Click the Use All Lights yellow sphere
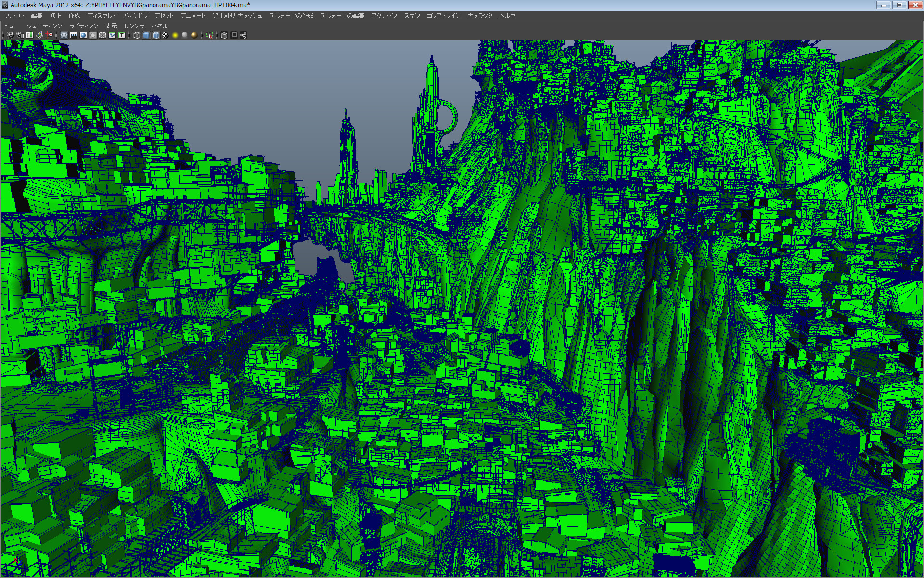 175,35
